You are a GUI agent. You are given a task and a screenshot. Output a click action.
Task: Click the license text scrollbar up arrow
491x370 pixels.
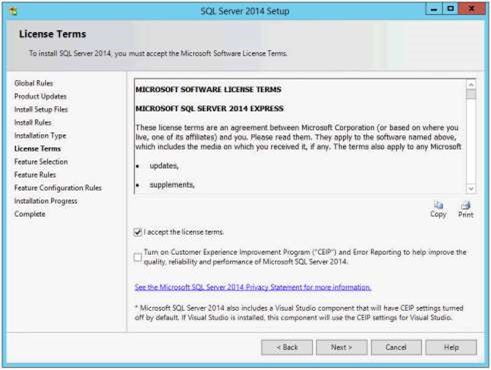[471, 85]
